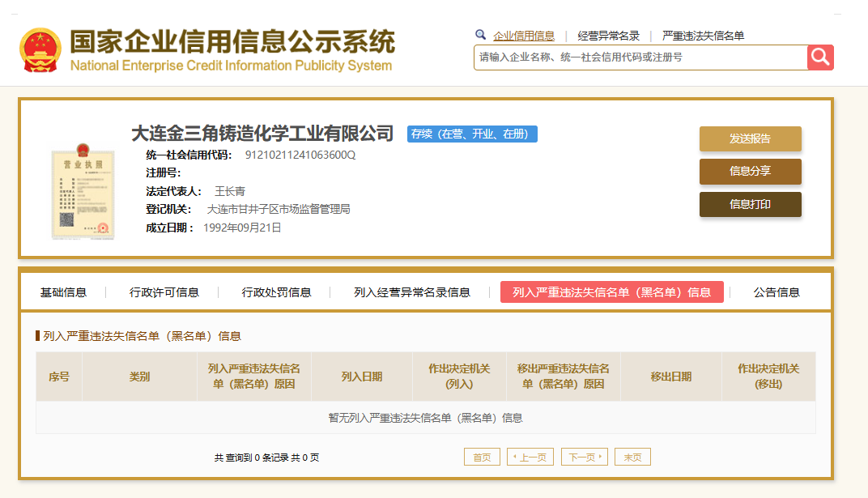
Task: Click the 发送报告 button
Action: click(750, 138)
